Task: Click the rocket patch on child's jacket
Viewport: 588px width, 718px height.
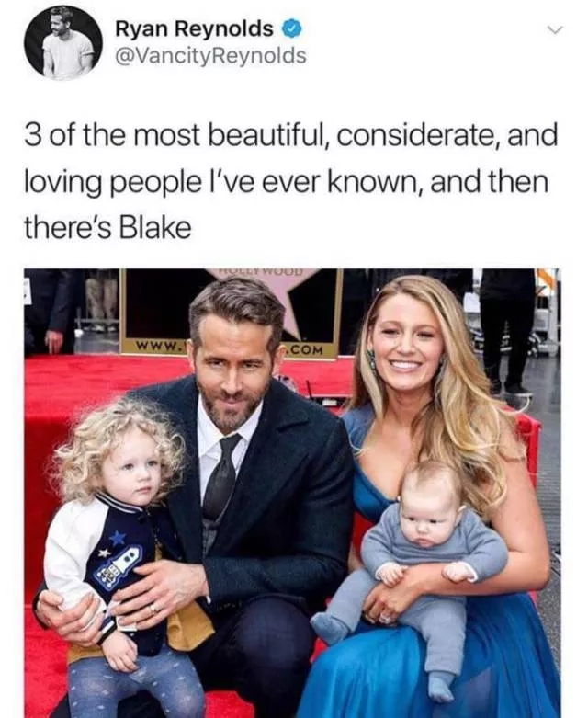Action: click(119, 566)
